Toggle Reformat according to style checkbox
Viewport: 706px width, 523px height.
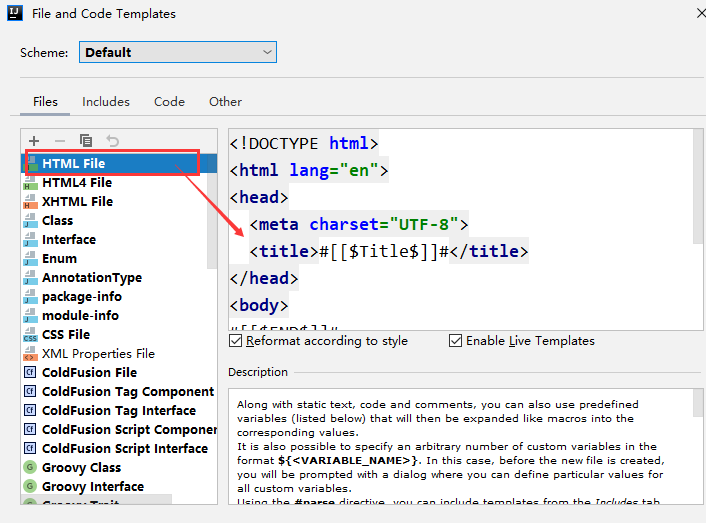click(x=235, y=341)
